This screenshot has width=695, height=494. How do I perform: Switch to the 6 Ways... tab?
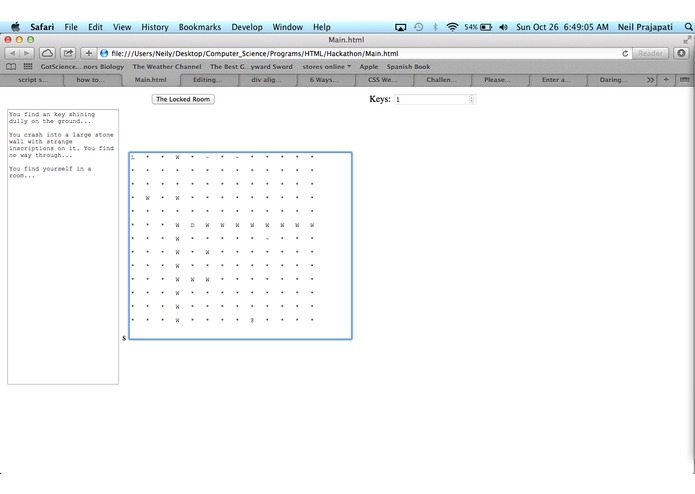(324, 80)
